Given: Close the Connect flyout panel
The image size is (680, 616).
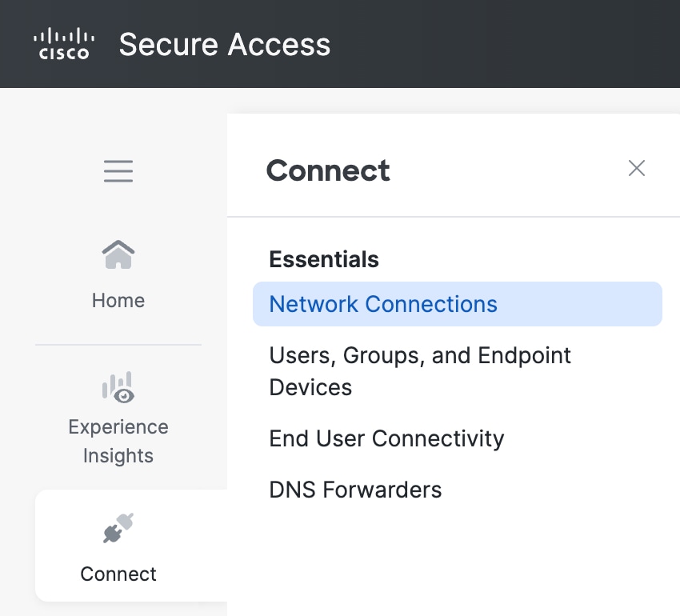Looking at the screenshot, I should coord(637,168).
